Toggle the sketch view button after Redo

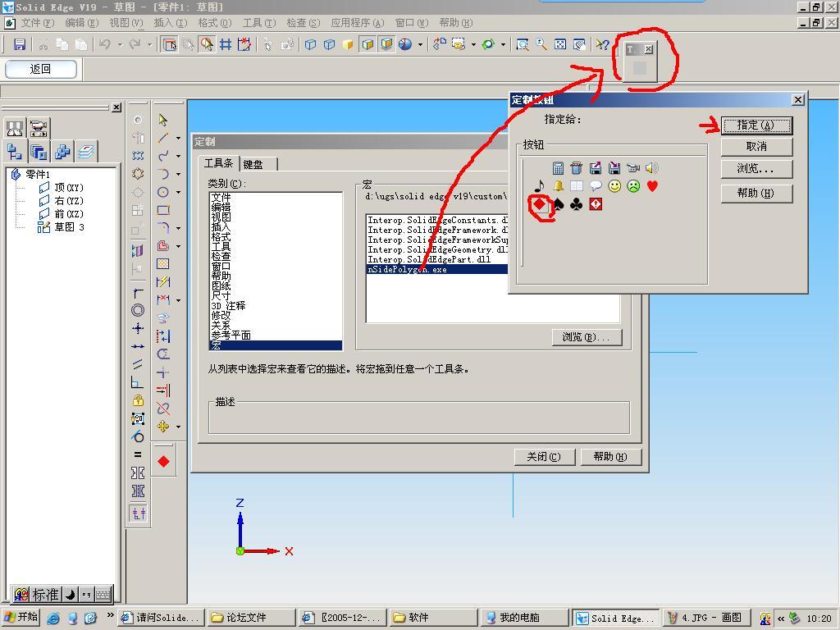point(169,44)
